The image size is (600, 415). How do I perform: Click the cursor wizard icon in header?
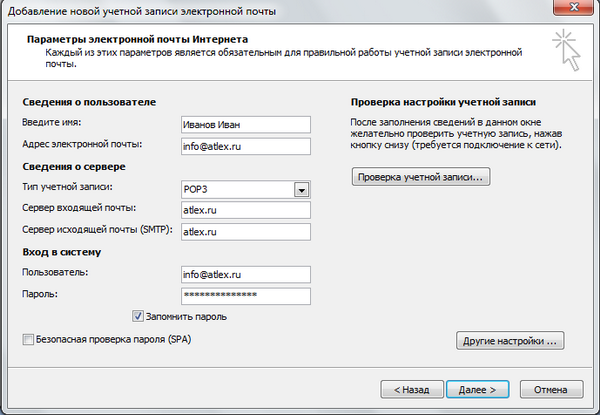pyautogui.click(x=567, y=50)
